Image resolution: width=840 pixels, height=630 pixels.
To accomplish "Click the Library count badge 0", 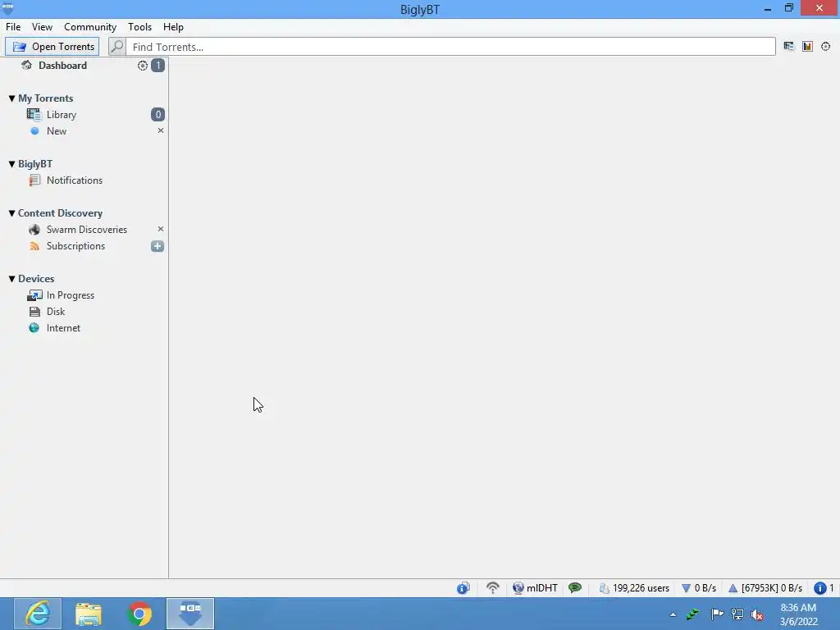I will pos(157,115).
